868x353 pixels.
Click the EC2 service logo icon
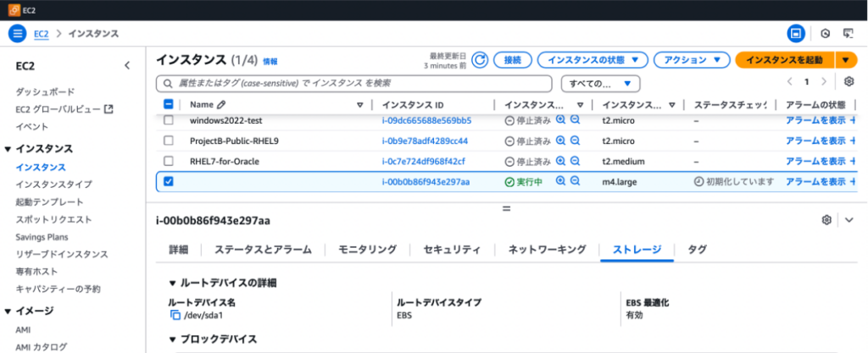pos(14,10)
